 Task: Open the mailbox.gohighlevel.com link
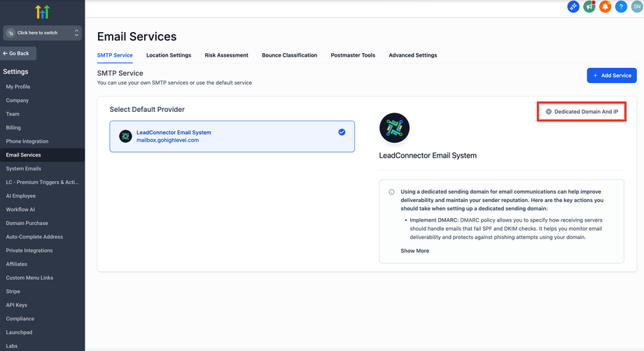click(x=167, y=141)
